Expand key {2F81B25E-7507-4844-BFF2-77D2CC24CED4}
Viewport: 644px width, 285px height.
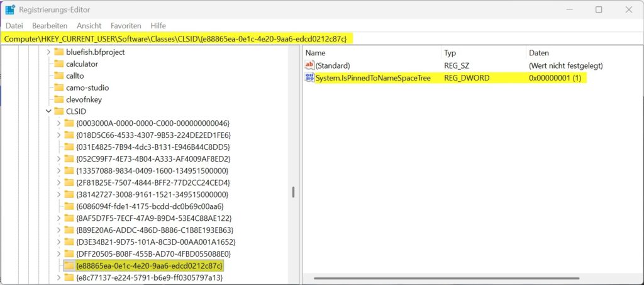pyautogui.click(x=58, y=182)
